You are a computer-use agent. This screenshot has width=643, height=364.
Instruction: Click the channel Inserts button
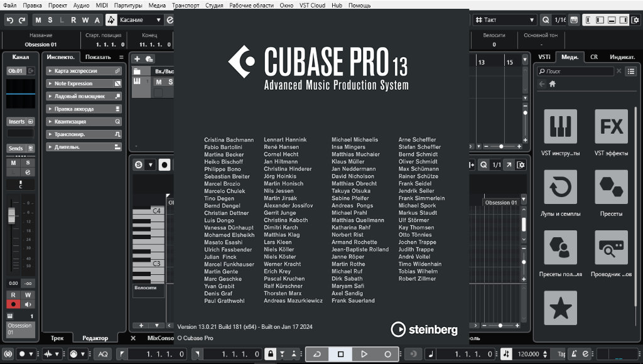[21, 122]
